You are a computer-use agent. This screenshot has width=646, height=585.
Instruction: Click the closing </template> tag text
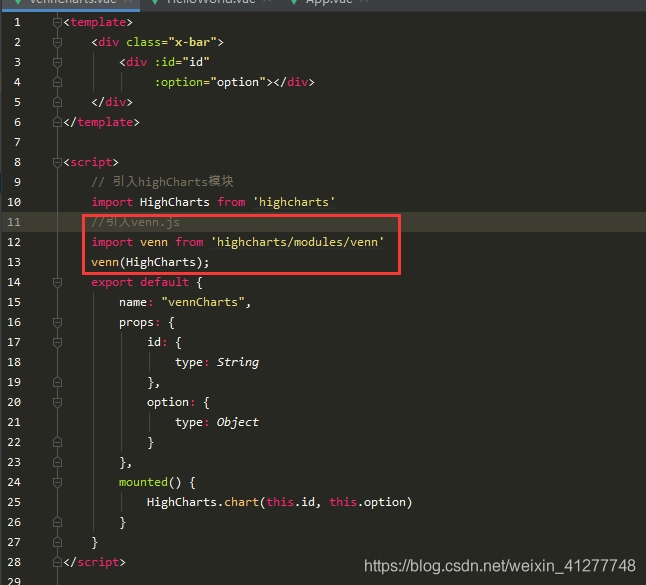102,122
